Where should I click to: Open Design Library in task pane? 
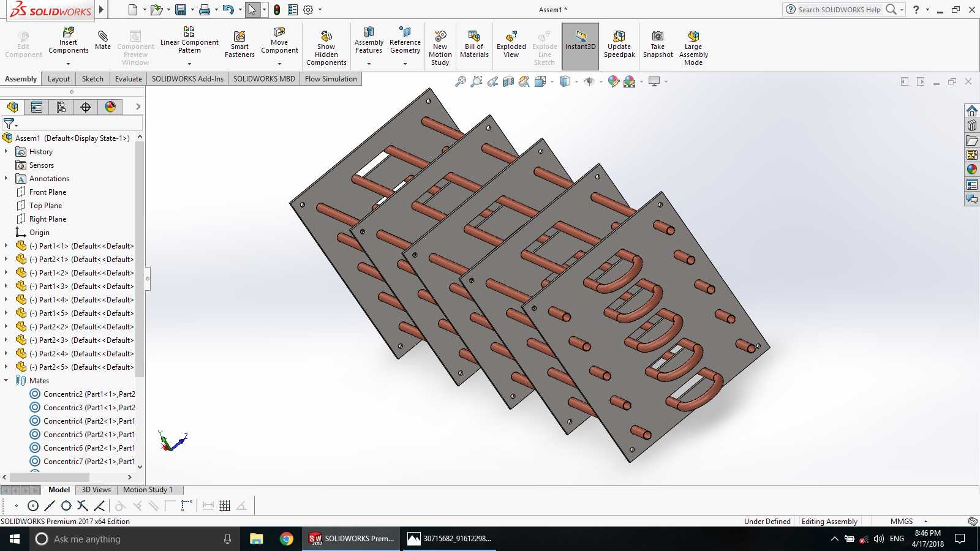pos(972,126)
